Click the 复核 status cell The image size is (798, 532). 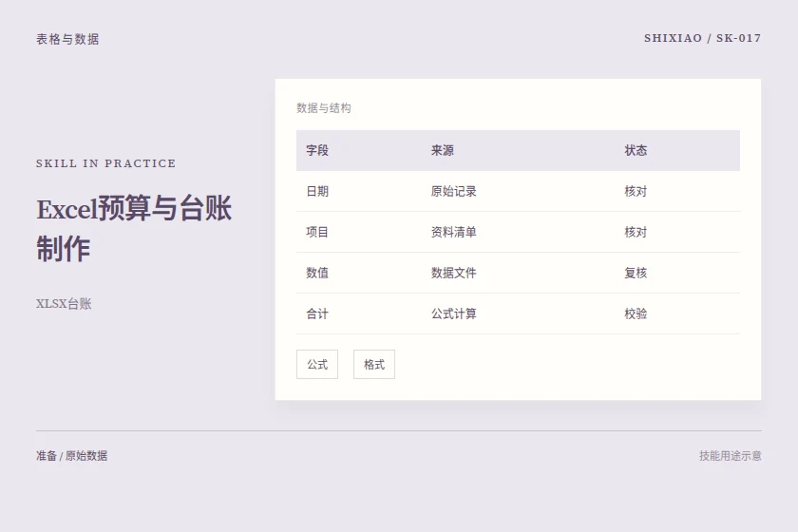click(x=636, y=273)
